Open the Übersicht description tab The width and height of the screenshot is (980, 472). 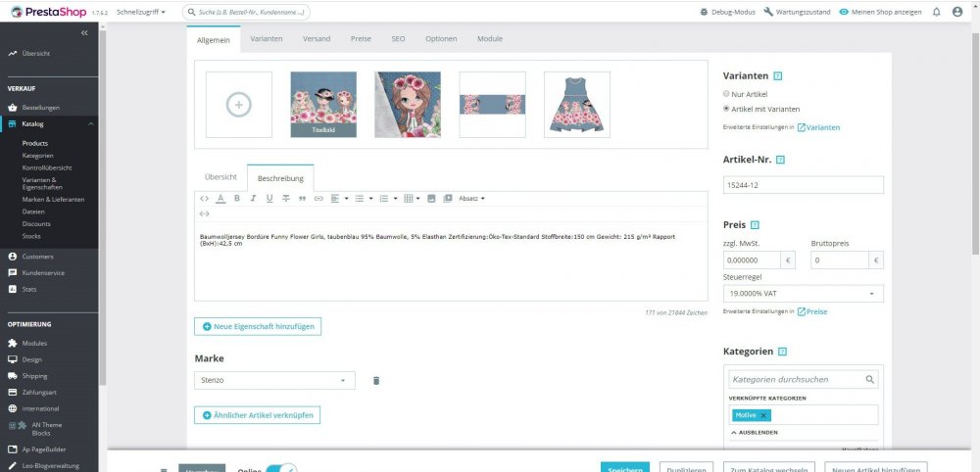click(220, 177)
